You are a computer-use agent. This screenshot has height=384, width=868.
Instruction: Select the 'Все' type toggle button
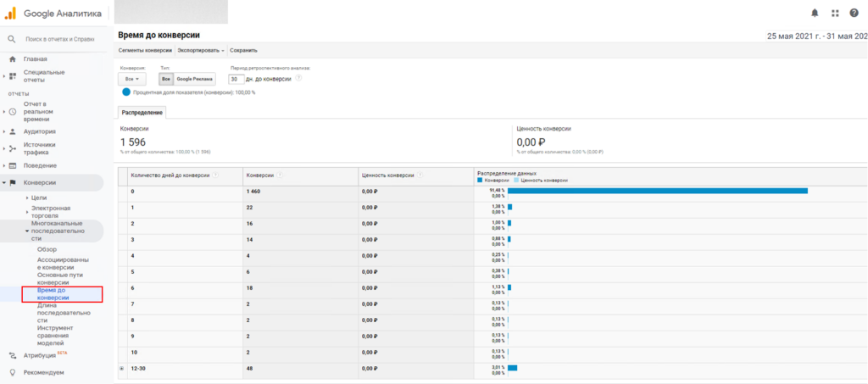165,79
